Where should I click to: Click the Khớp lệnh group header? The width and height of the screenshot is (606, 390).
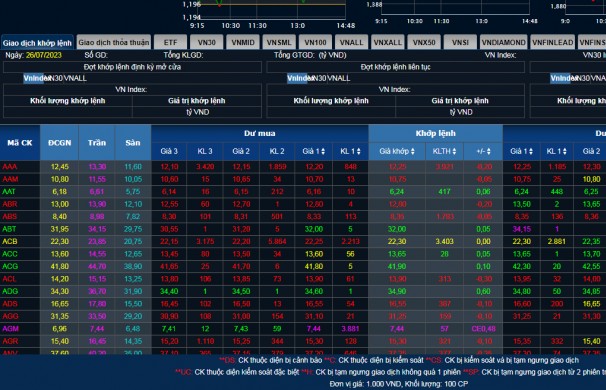click(x=436, y=133)
